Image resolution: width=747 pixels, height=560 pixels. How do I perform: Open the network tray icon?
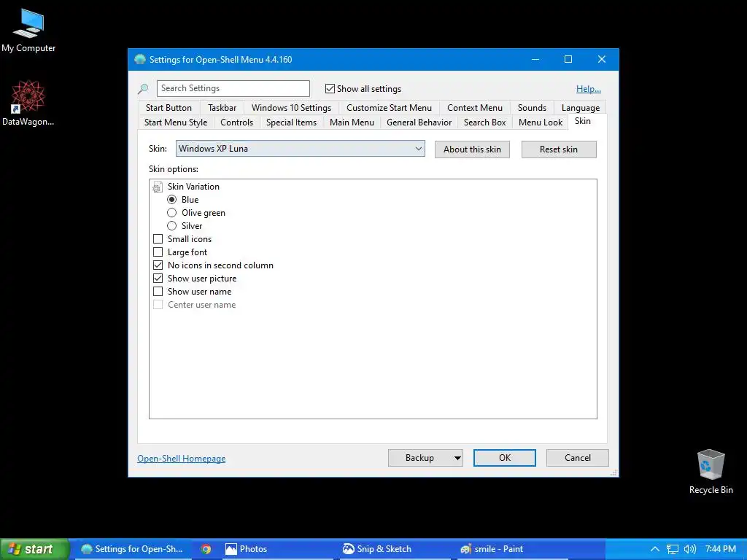[672, 549]
